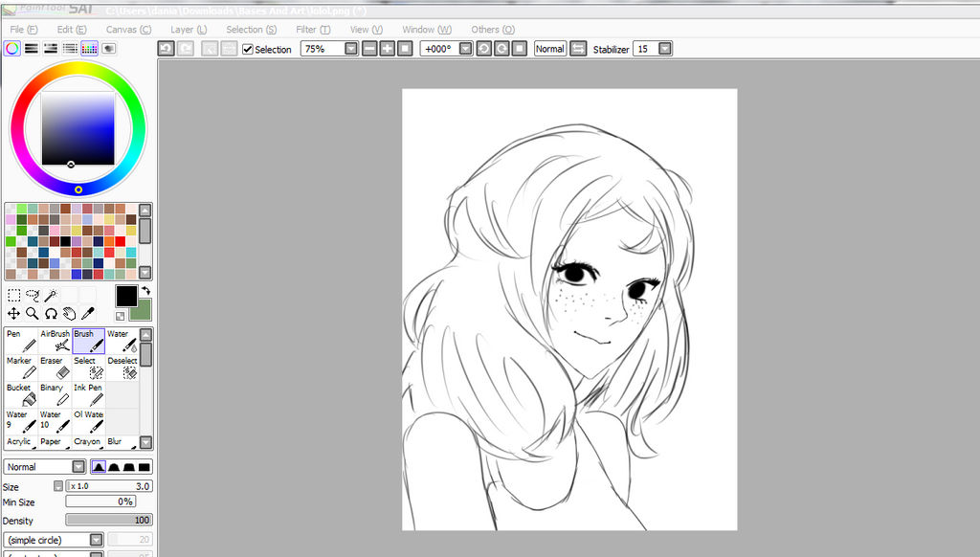Open the File menu
Screen dimensions: 980x557
tap(24, 30)
